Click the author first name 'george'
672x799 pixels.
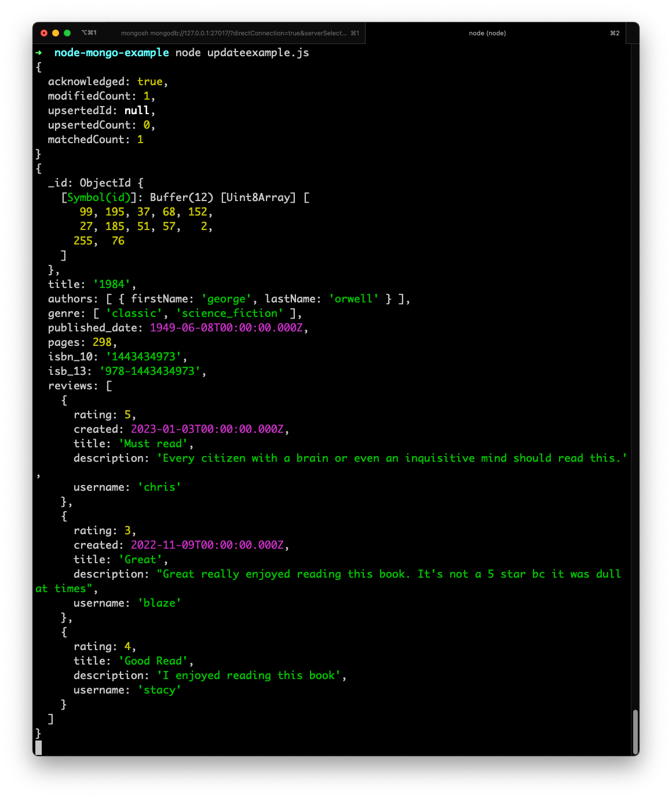point(227,299)
